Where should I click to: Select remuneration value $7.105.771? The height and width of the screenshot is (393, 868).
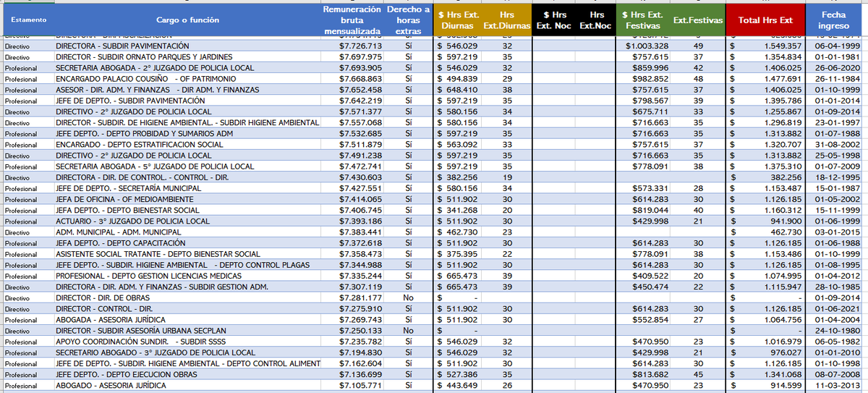pyautogui.click(x=361, y=386)
